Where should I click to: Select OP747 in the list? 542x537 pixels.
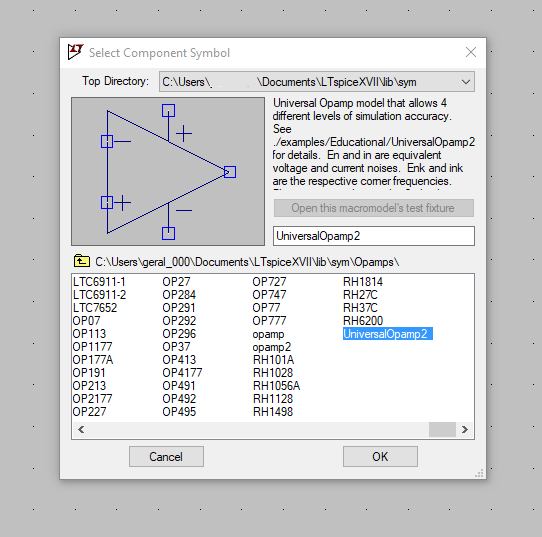269,295
